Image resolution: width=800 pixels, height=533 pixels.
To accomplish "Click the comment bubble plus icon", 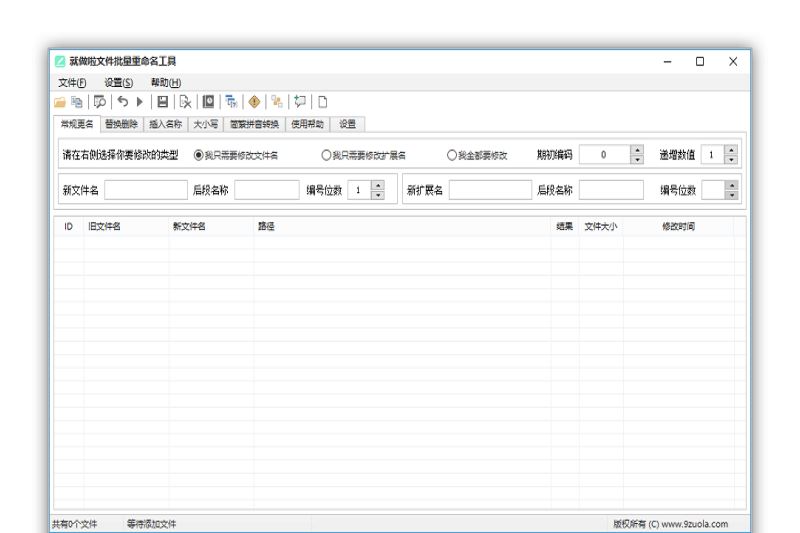I will [300, 102].
